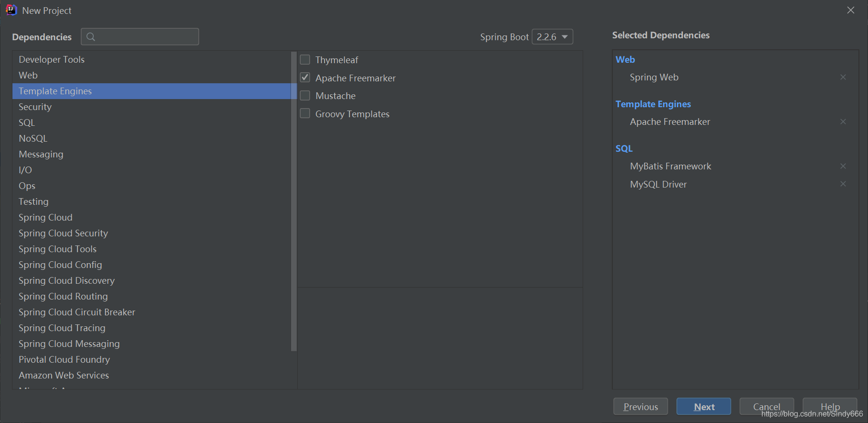The height and width of the screenshot is (423, 868).
Task: Choose the NoSQL category
Action: (152, 138)
